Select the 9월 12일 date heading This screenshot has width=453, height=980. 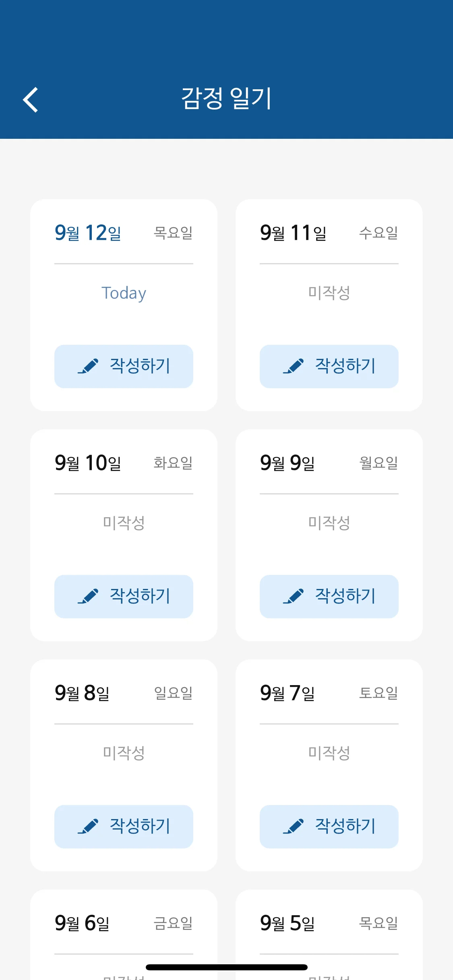click(x=88, y=233)
